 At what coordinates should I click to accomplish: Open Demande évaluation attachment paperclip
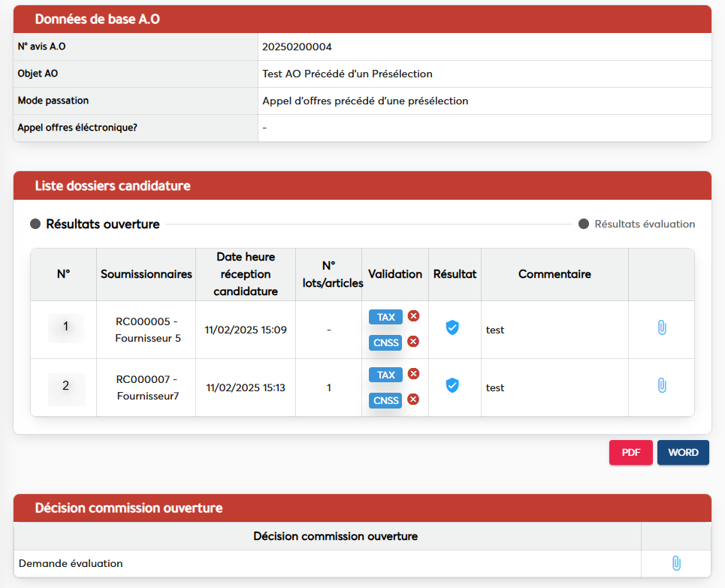(x=675, y=563)
